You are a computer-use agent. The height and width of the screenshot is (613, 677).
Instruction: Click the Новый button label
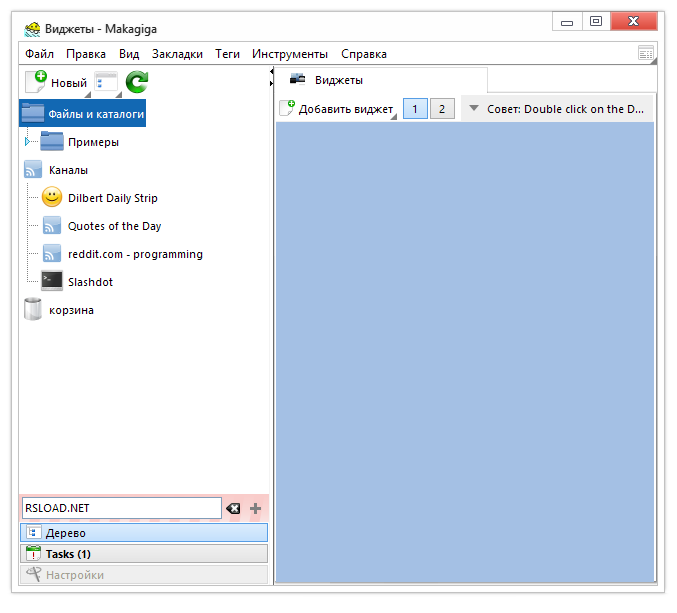click(69, 83)
